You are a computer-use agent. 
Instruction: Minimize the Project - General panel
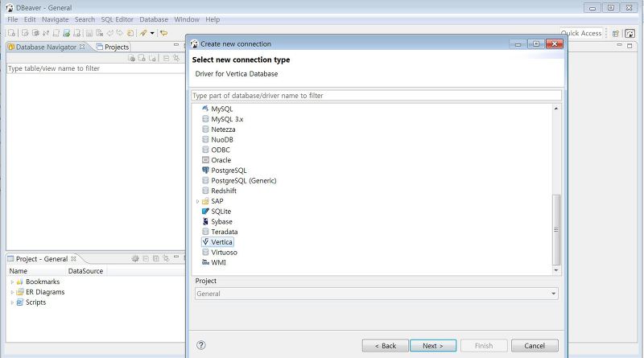click(176, 257)
